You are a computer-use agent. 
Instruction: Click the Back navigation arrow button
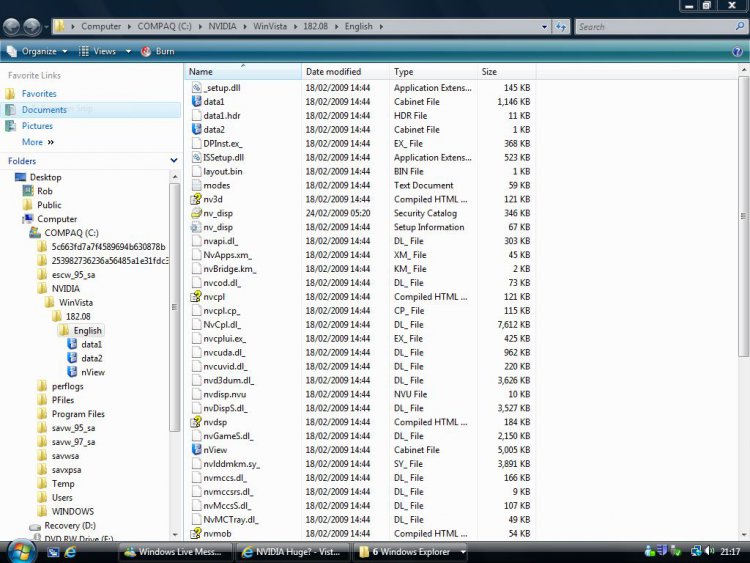[x=12, y=26]
